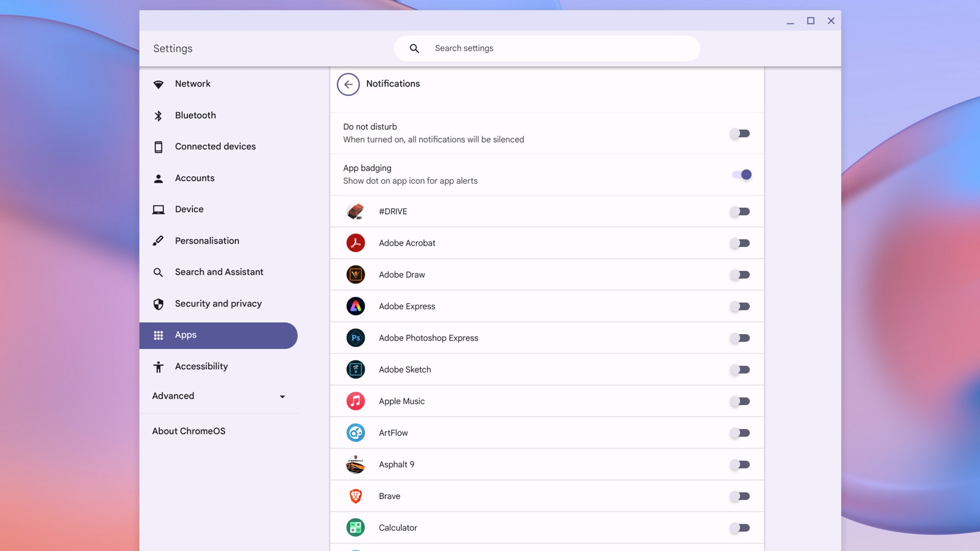This screenshot has width=980, height=551.
Task: Click the #DRIVE app icon
Action: point(355,211)
